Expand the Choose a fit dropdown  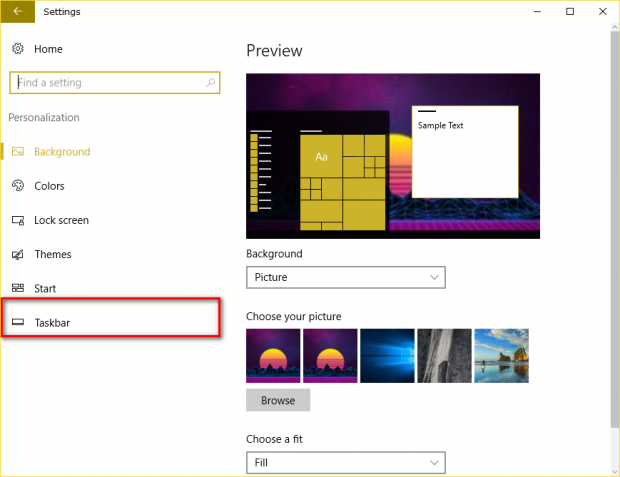click(x=346, y=462)
